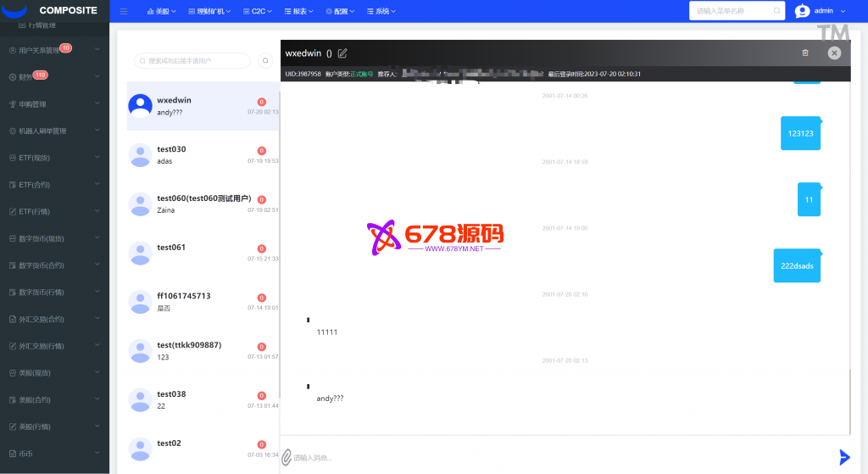Click the avatar of user test030
Image resolution: width=868 pixels, height=474 pixels.
click(140, 154)
